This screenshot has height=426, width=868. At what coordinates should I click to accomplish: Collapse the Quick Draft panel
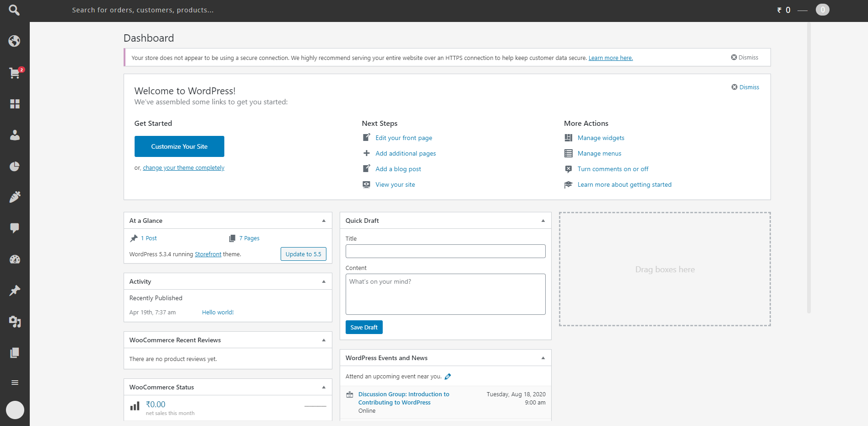coord(543,221)
